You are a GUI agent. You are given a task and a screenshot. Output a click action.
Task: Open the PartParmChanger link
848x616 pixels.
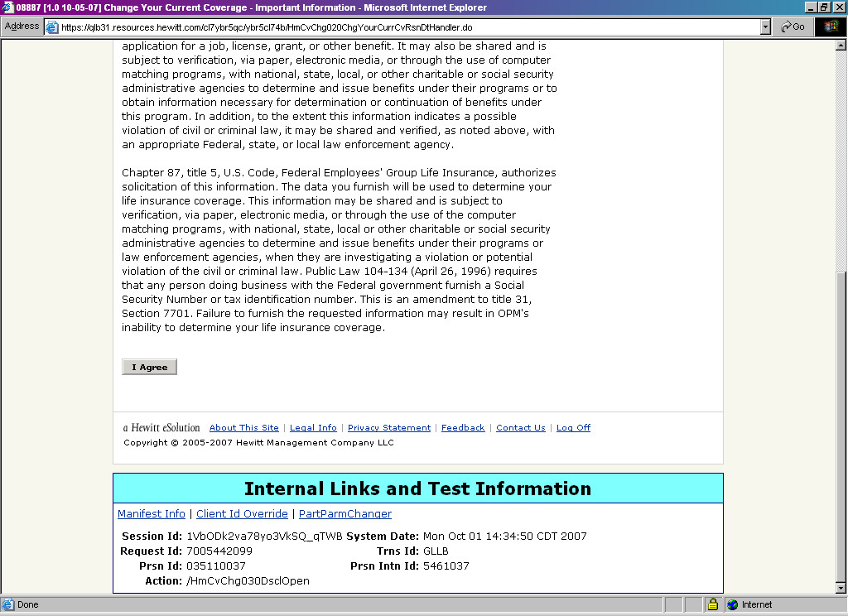(x=345, y=514)
